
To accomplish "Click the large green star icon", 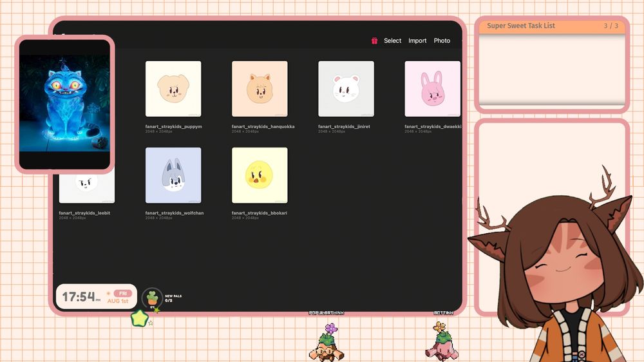I will pos(139,318).
